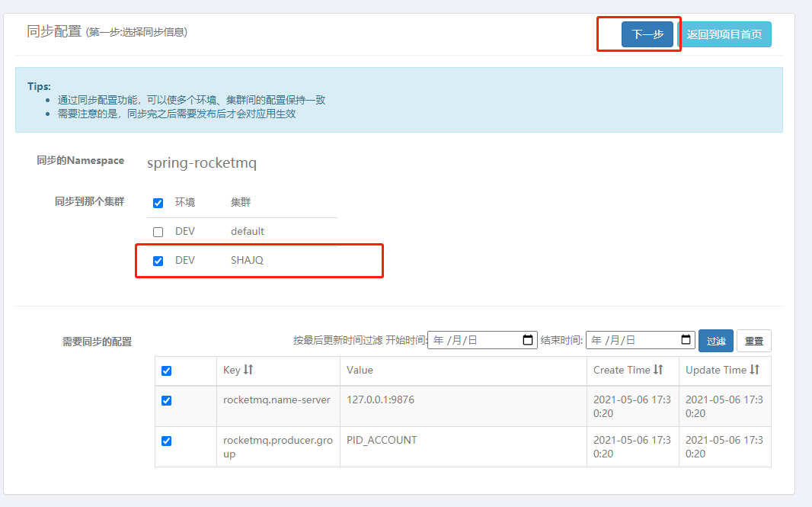The image size is (812, 507).
Task: Uncheck the DEV SHAJQ cluster checkbox
Action: [158, 261]
